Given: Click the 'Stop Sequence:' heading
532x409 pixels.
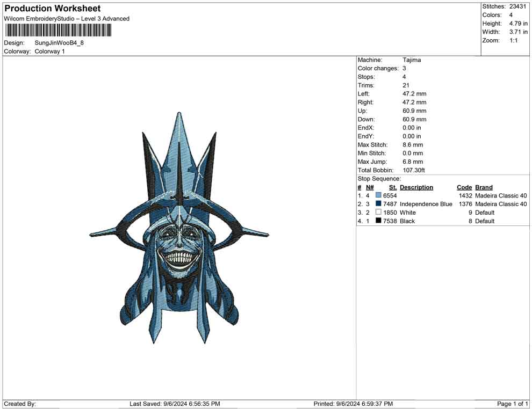Looking at the screenshot, I should coord(379,179).
